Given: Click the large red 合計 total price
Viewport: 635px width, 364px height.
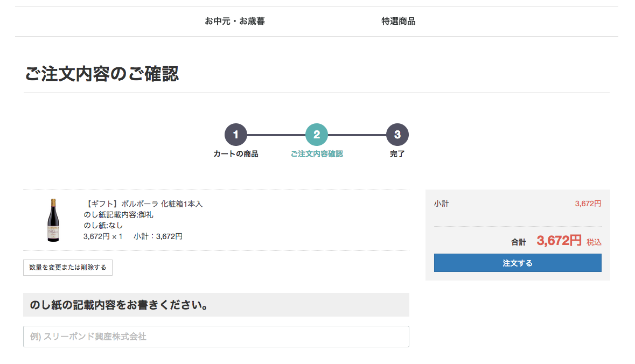Looking at the screenshot, I should [559, 241].
